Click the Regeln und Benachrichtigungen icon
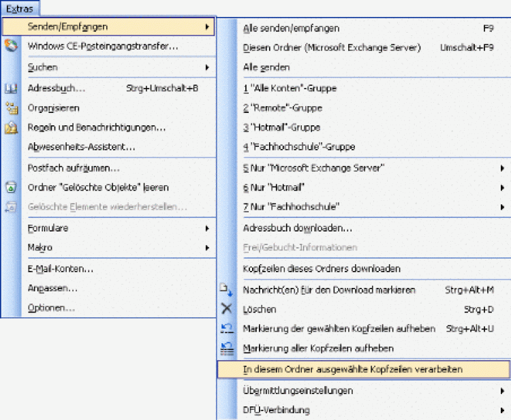Screen dimensions: 511x420 (11, 127)
